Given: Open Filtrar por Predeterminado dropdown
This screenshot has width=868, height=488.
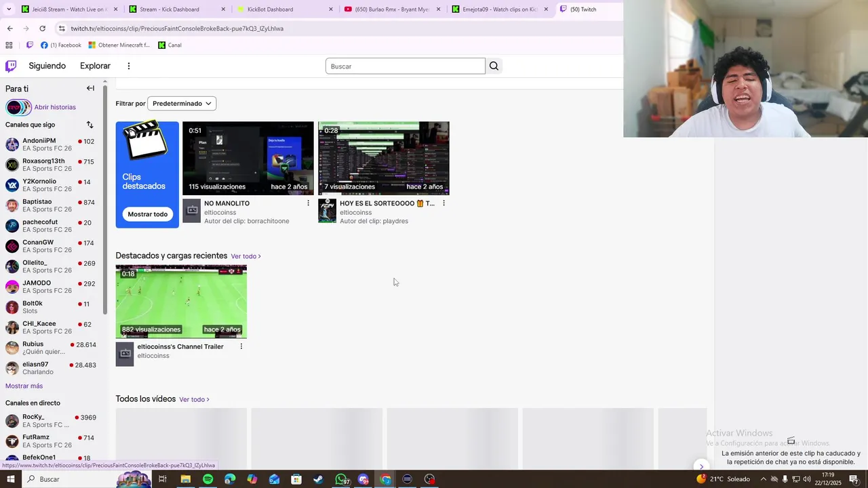Looking at the screenshot, I should pos(182,104).
